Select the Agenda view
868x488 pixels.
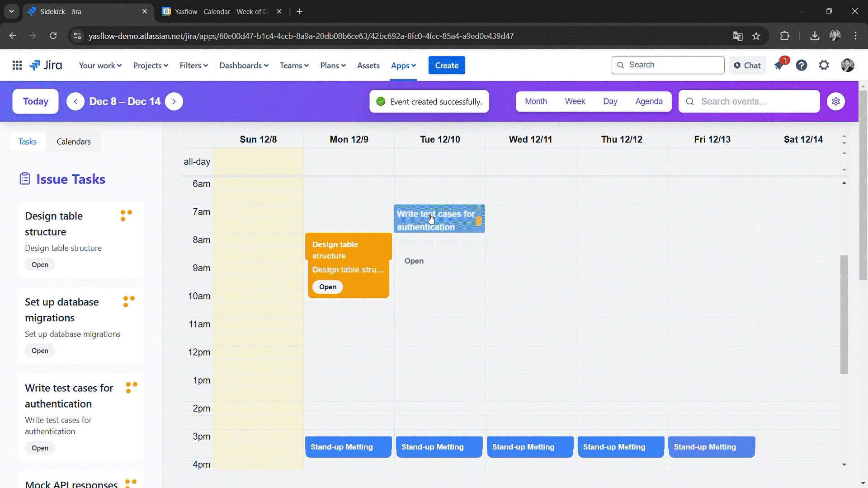(649, 102)
